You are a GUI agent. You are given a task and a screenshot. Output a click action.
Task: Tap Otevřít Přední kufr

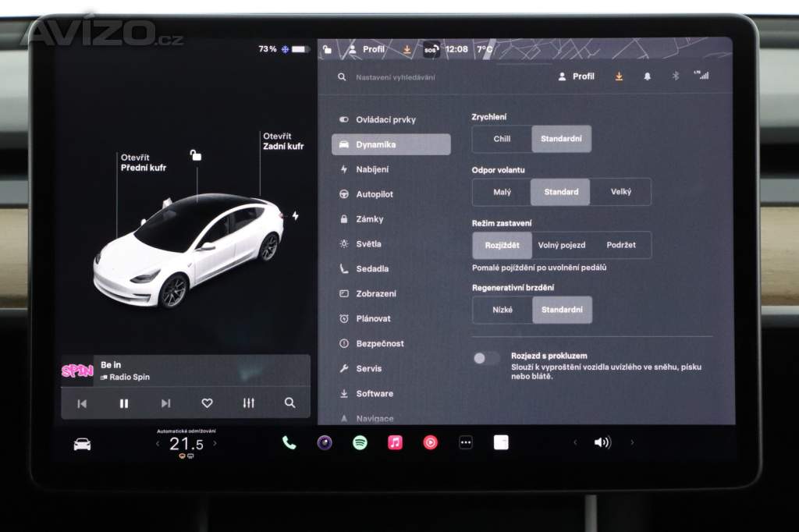click(x=143, y=162)
